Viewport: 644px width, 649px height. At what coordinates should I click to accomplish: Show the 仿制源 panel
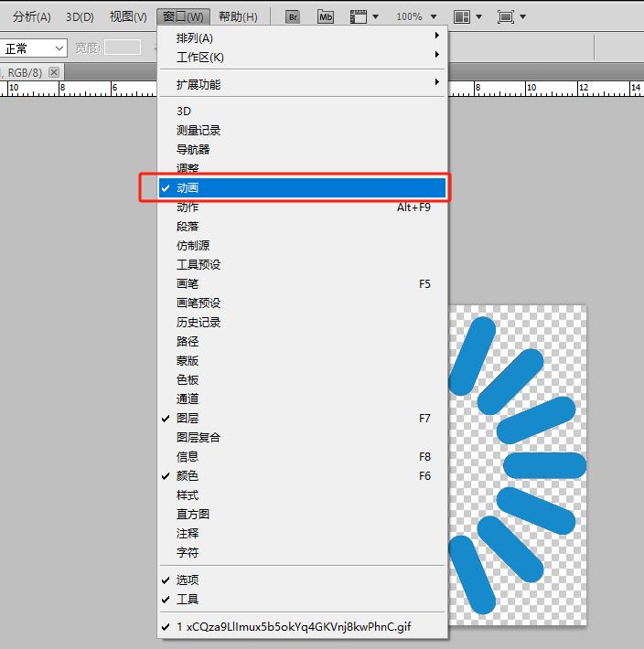tap(302, 246)
